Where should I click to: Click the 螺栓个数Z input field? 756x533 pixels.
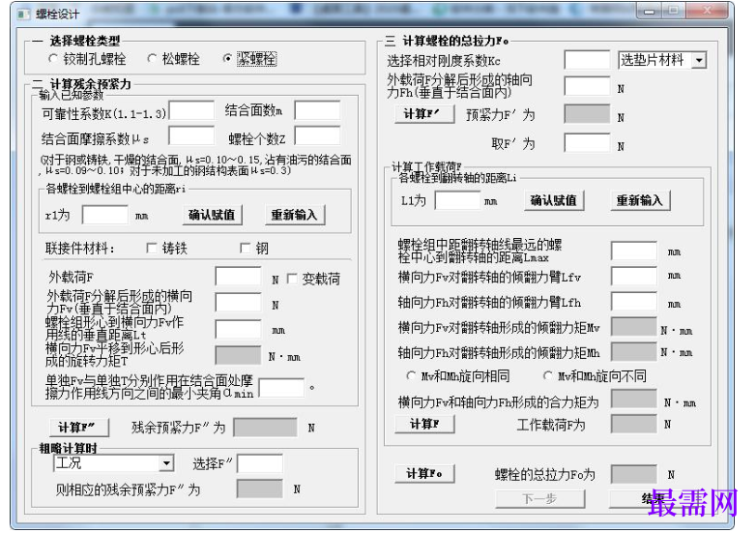point(317,136)
